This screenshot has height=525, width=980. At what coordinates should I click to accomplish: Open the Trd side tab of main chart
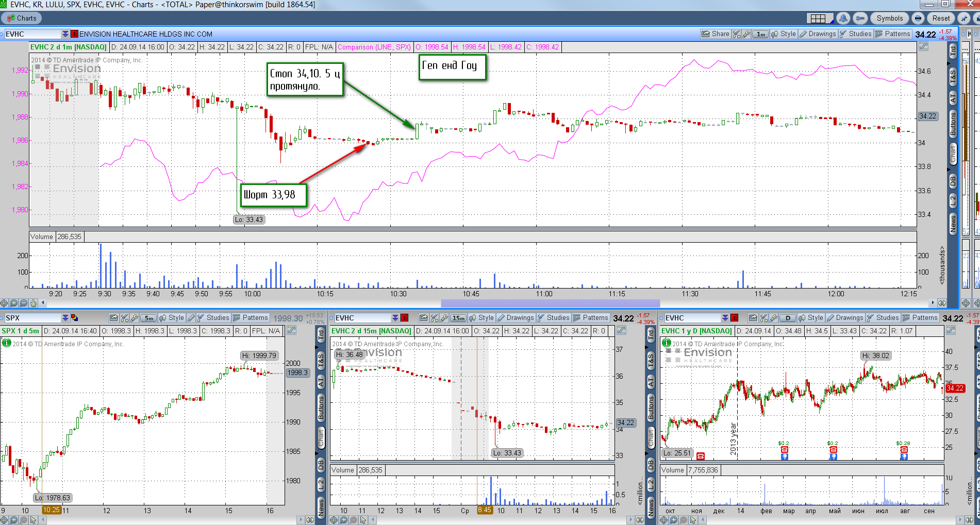click(953, 50)
